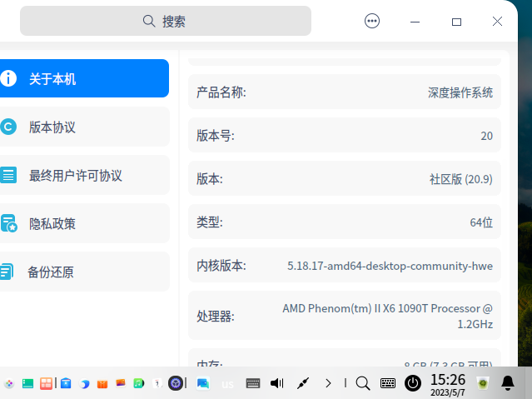
Task: Open the launcher from the dock
Action: coord(9,383)
